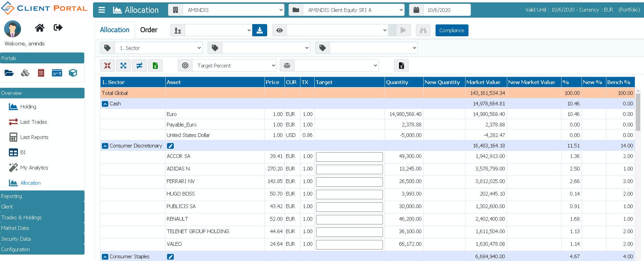Click the home icon in the sidebar
The image size is (644, 261).
click(40, 28)
